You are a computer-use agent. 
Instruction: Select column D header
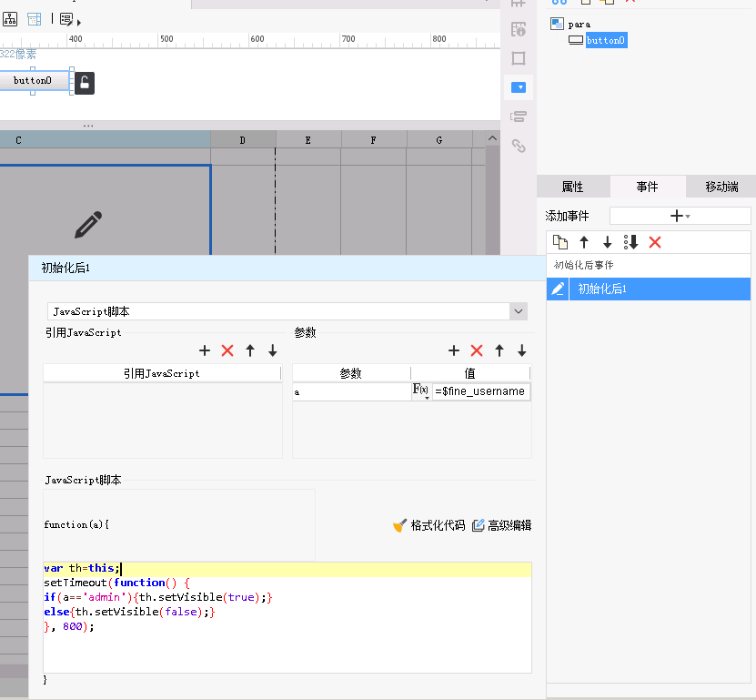(243, 140)
